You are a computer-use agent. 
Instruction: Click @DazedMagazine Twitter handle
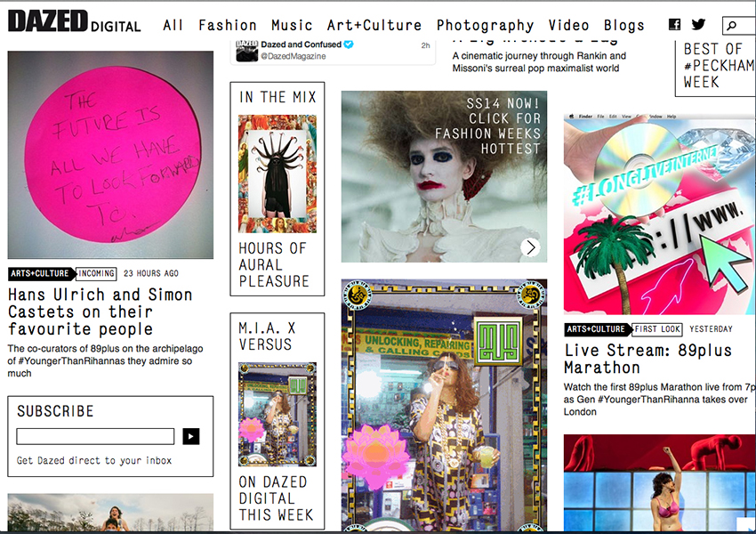(x=294, y=56)
